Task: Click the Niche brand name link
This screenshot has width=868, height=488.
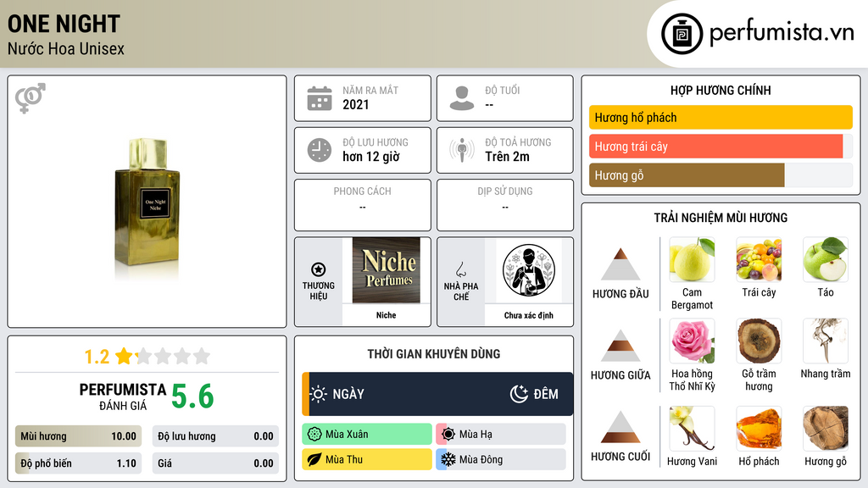Action: point(387,315)
